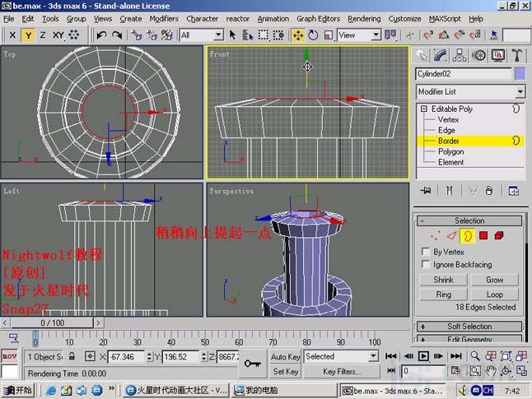532x399 pixels.
Task: Enable the Ignore Backfacing checkbox
Action: click(426, 264)
